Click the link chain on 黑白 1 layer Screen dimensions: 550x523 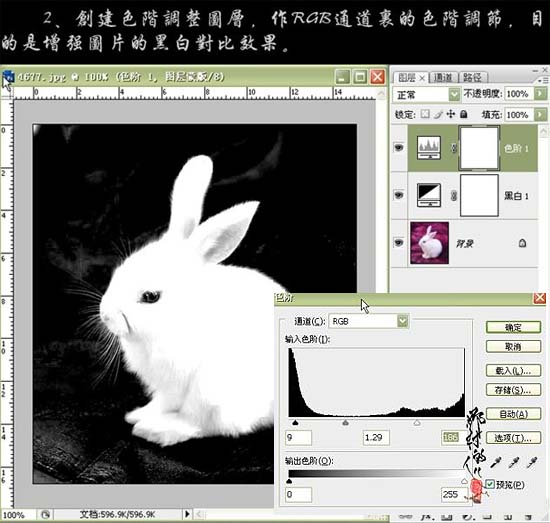[454, 195]
